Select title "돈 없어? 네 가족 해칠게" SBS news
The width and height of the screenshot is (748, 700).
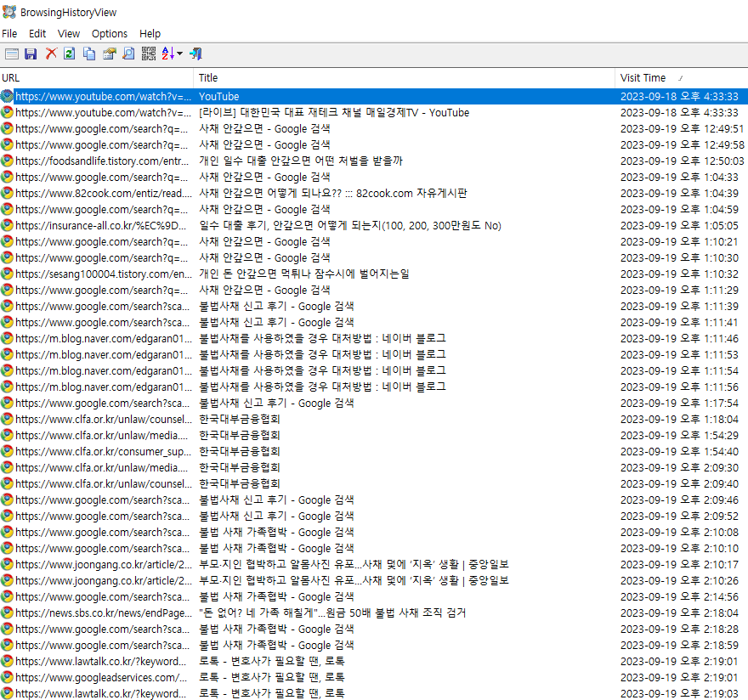tap(332, 612)
